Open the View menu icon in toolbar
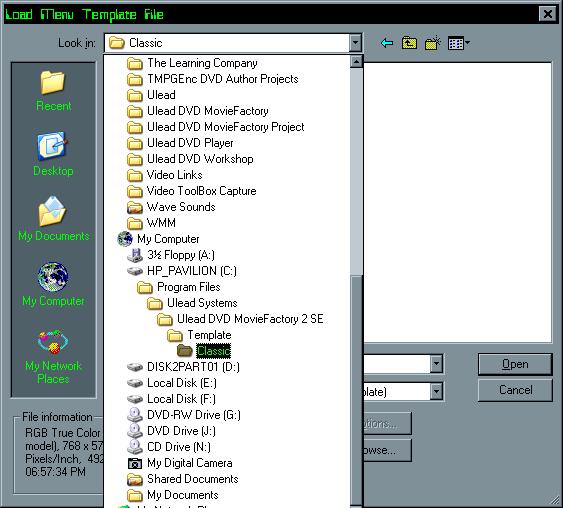This screenshot has width=563, height=508. coord(459,43)
